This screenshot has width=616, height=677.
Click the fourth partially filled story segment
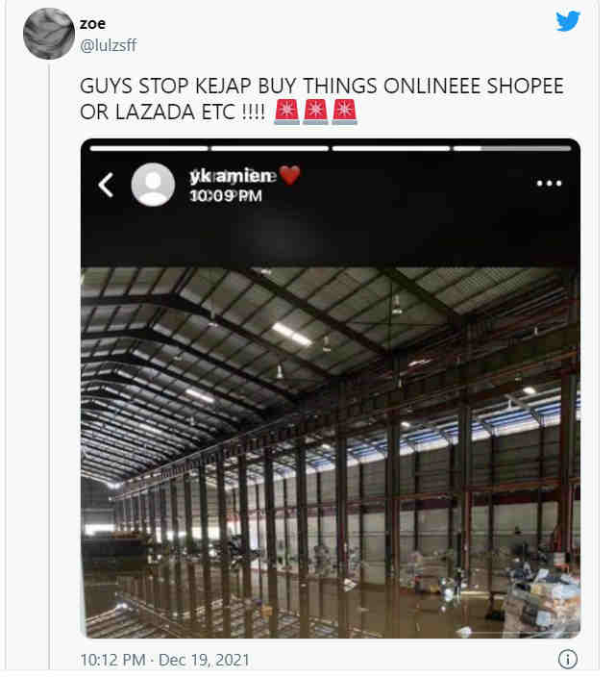click(x=512, y=148)
